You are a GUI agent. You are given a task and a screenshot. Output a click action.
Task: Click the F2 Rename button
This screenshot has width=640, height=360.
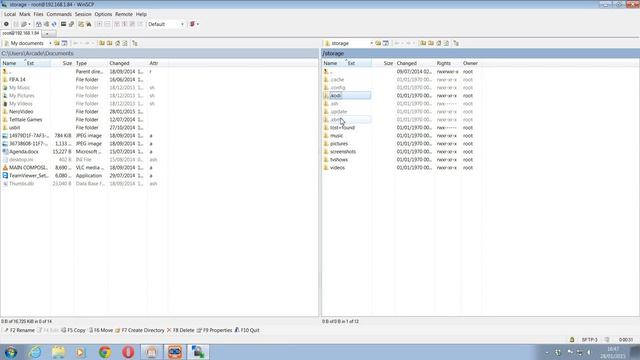click(x=19, y=330)
